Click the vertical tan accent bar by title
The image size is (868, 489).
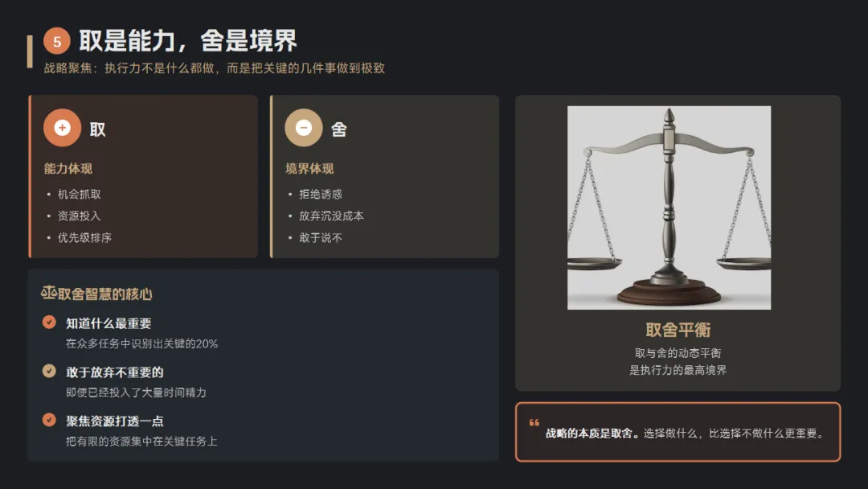30,51
